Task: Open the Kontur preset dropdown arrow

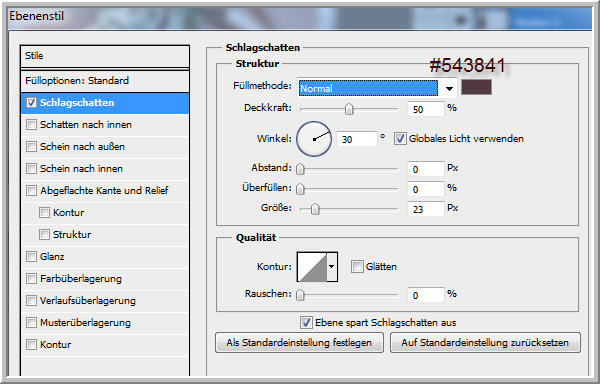Action: coord(332,267)
